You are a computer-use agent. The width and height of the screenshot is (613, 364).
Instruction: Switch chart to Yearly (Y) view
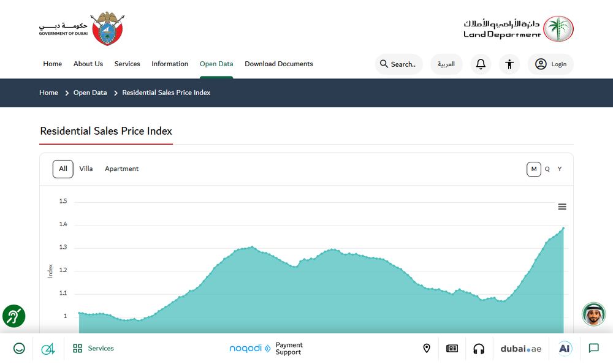(560, 169)
